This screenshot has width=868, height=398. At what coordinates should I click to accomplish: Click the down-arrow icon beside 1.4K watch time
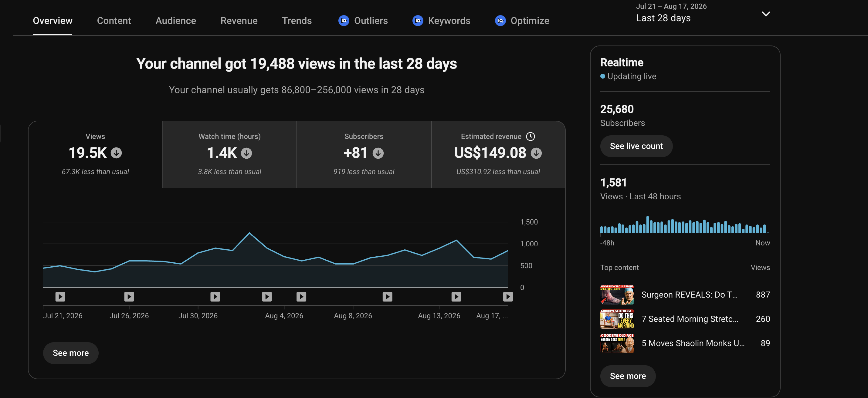[x=246, y=153]
